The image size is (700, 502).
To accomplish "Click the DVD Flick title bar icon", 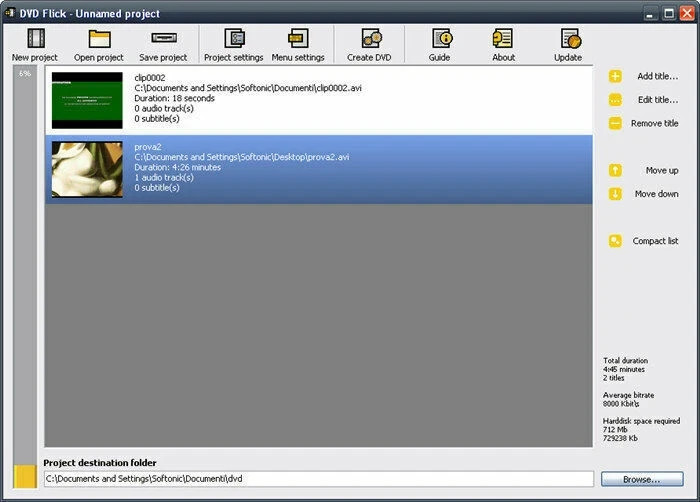I will pyautogui.click(x=9, y=13).
